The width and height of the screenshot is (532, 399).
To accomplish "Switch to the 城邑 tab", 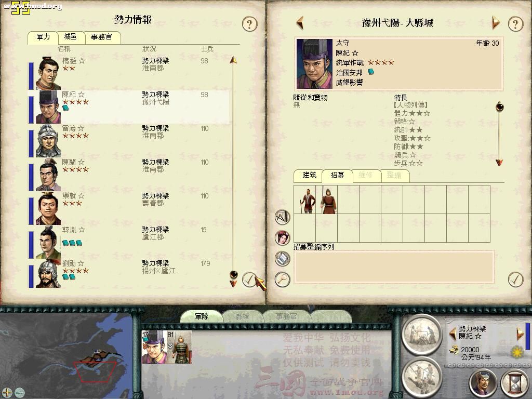I will [71, 37].
